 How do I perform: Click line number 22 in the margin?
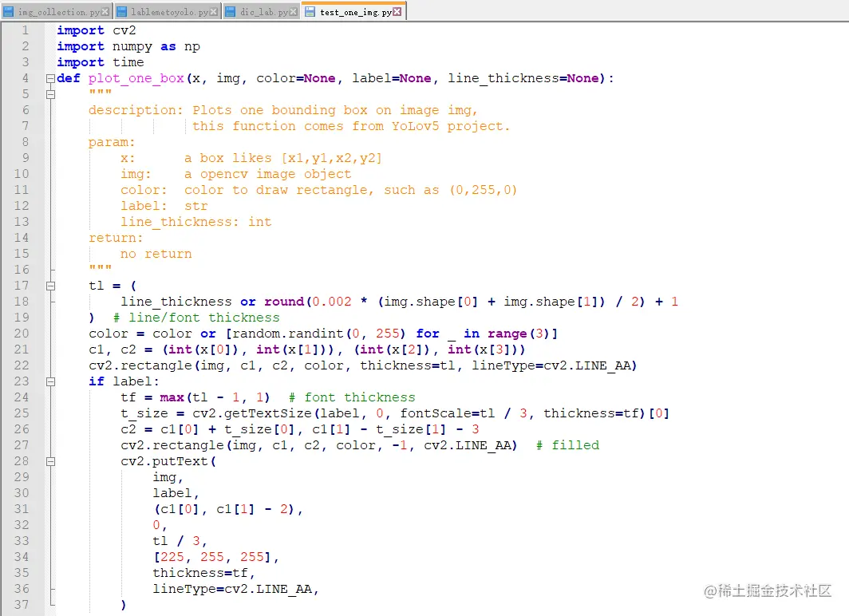pos(22,365)
